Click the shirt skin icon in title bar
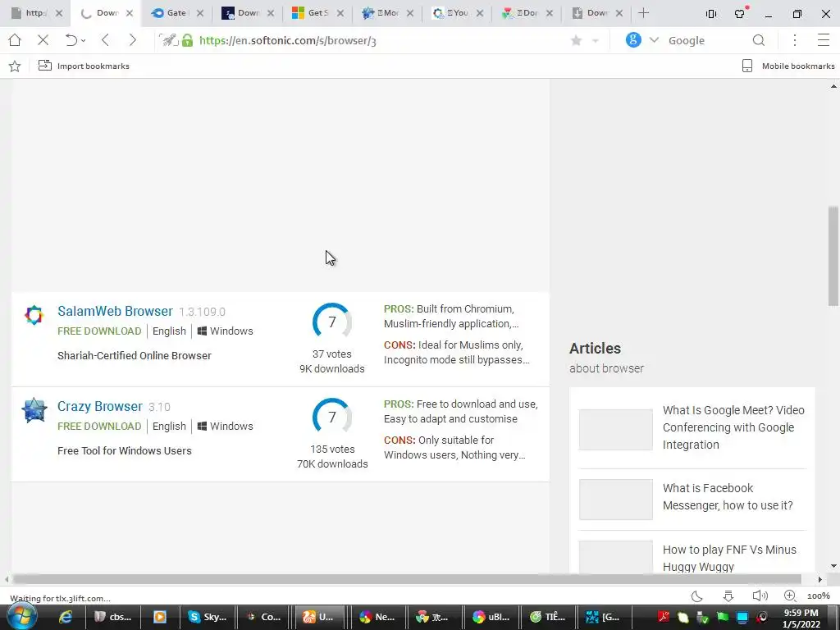 [x=741, y=13]
